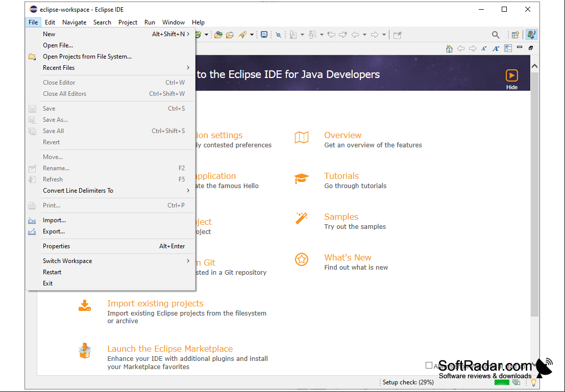
Task: Toggle the Java perspective button
Action: click(531, 35)
